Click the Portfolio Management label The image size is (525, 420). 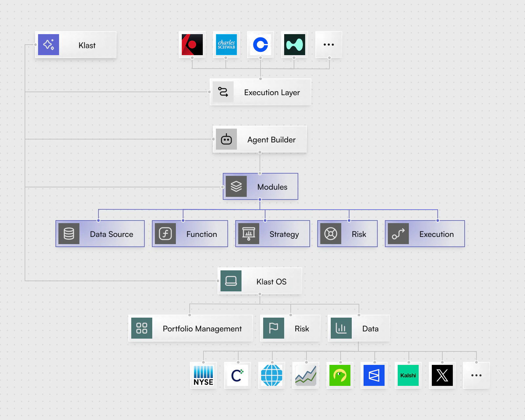click(x=202, y=329)
